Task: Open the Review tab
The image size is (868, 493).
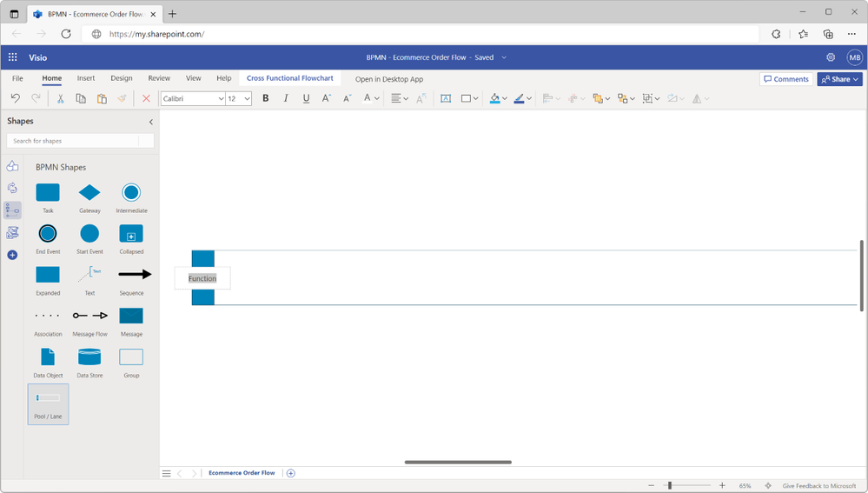Action: (159, 78)
